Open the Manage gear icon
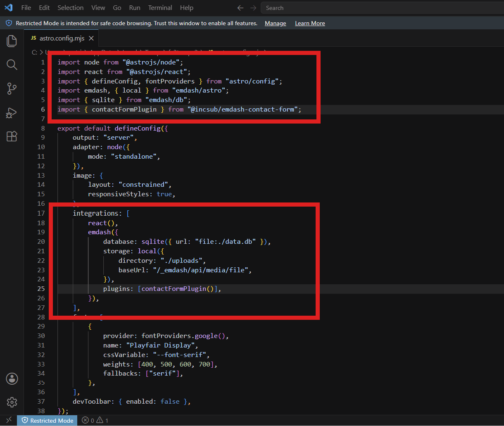Image resolution: width=504 pixels, height=426 pixels. [12, 402]
